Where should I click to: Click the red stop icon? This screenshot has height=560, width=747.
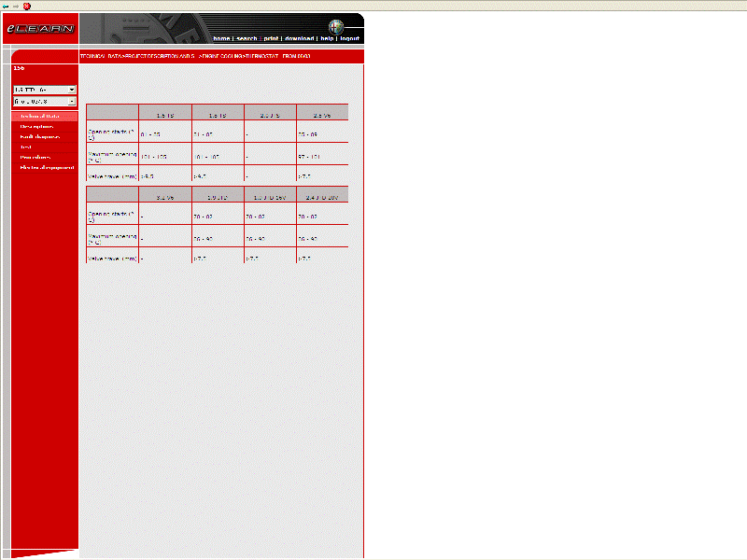click(27, 6)
